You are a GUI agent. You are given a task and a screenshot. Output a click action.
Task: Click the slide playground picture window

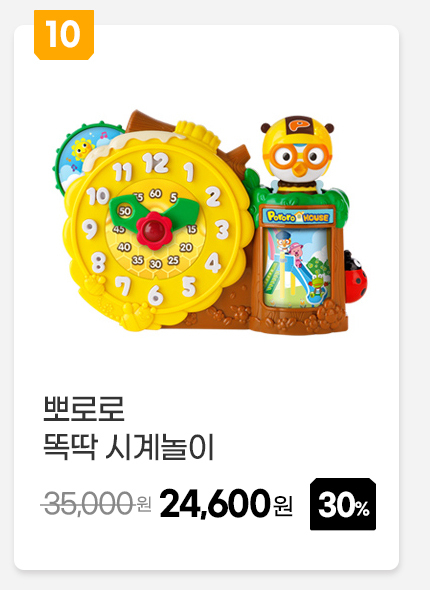coord(297,267)
